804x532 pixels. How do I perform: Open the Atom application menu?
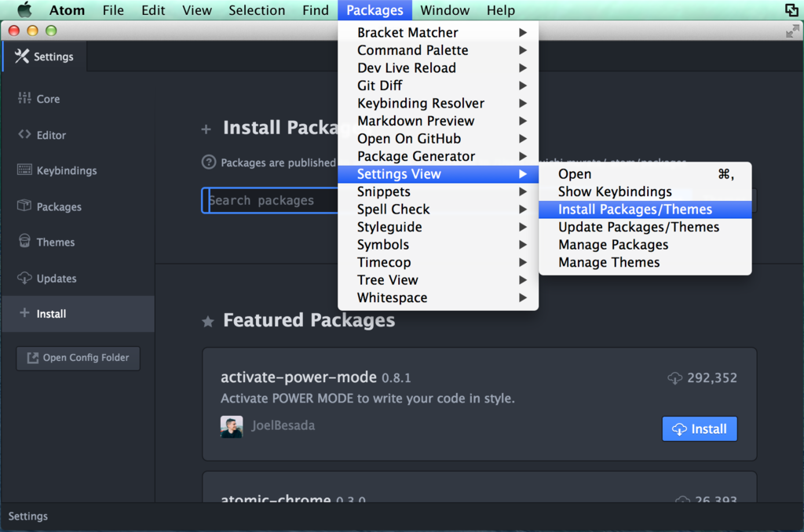(67, 10)
